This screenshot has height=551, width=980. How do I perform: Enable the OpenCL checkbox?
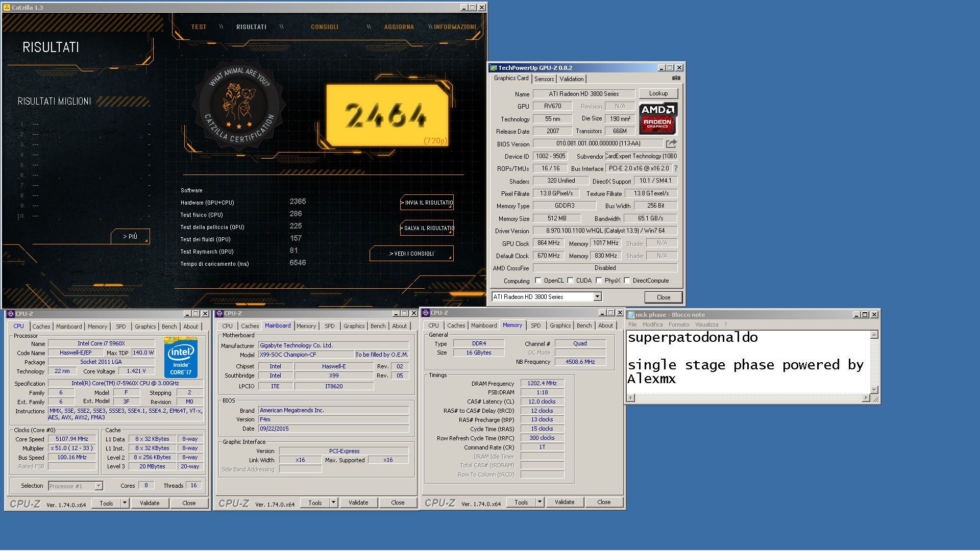[538, 281]
